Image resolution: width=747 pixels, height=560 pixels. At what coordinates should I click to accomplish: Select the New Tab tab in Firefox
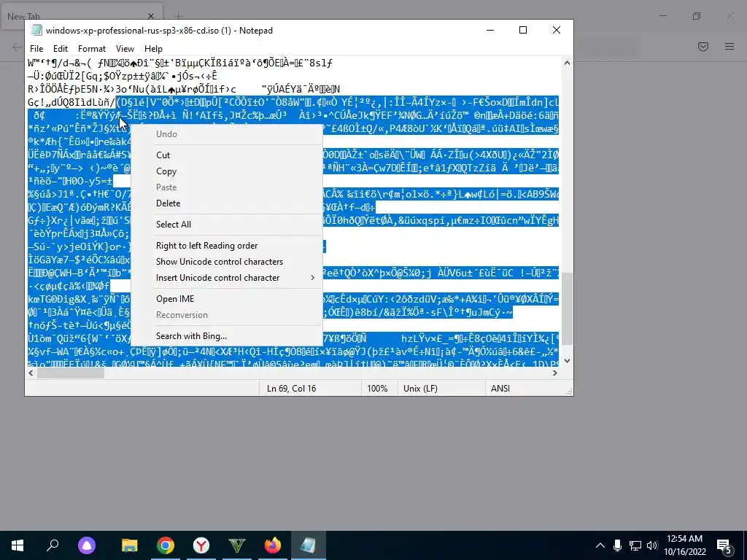81,16
